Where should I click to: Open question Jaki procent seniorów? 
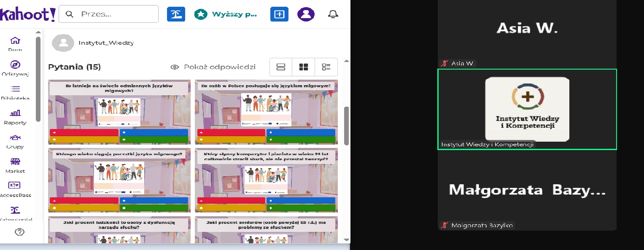click(x=265, y=230)
